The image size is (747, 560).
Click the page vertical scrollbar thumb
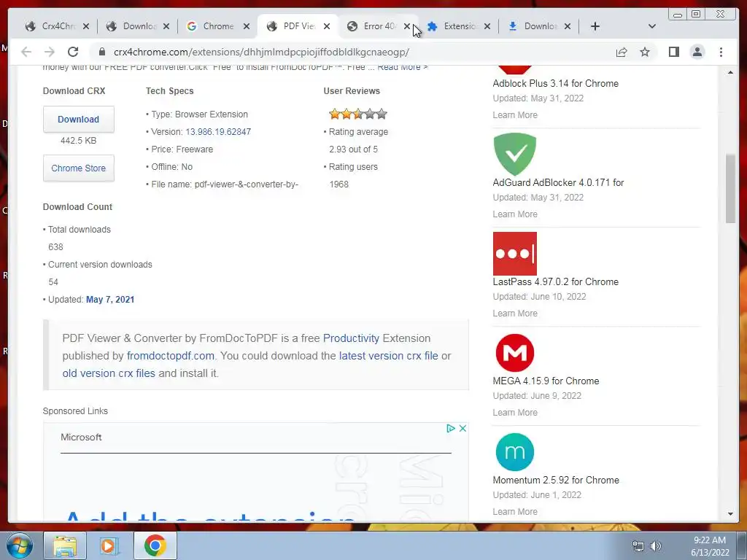click(730, 188)
